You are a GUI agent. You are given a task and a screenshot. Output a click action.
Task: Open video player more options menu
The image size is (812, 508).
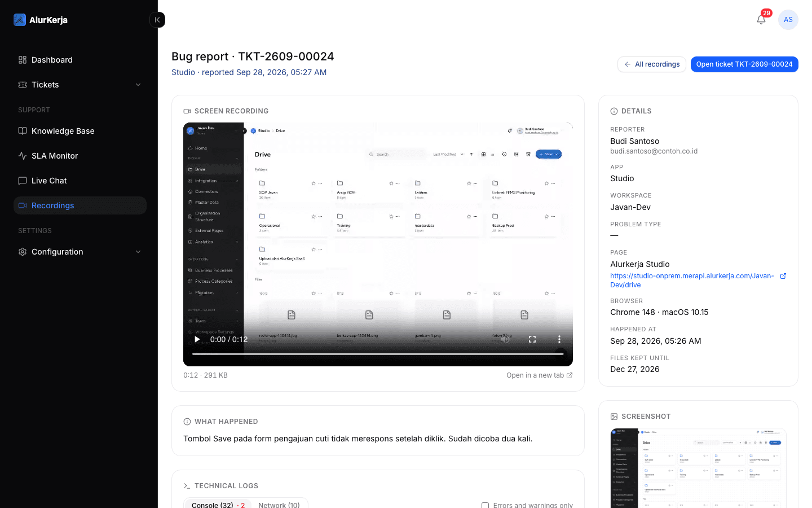(x=559, y=339)
